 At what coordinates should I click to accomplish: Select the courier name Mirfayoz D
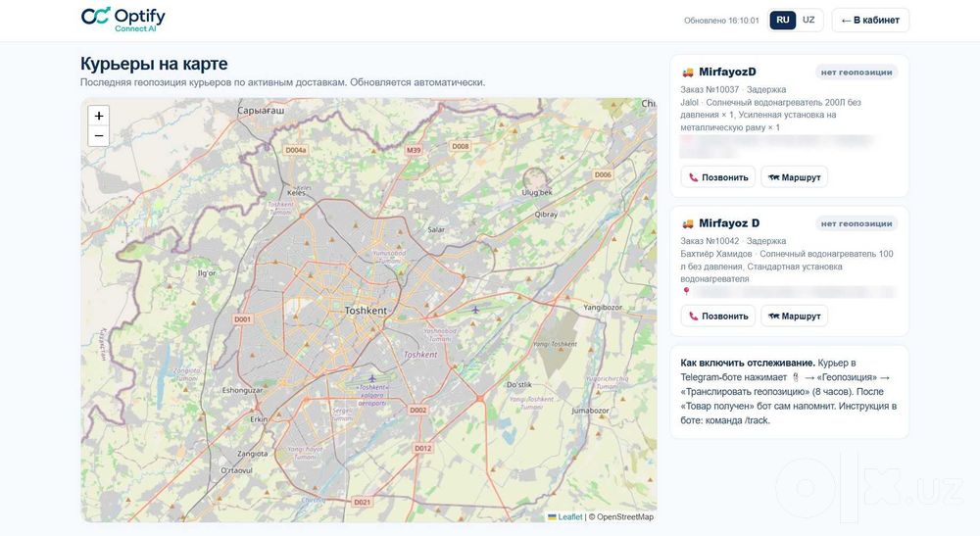click(x=729, y=223)
